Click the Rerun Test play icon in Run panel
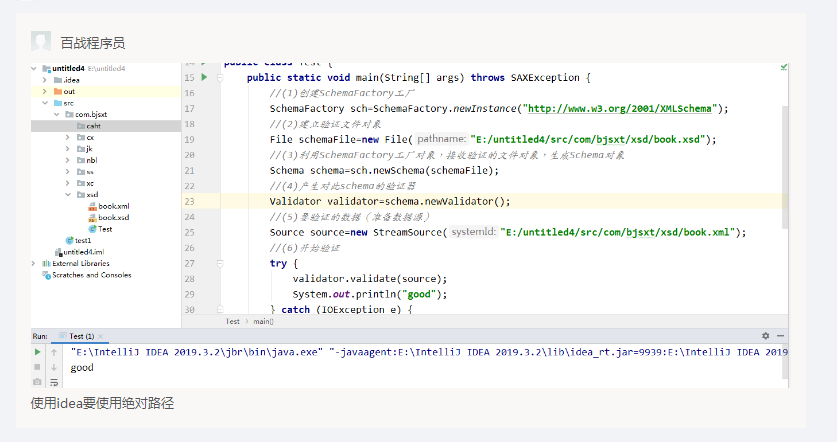837x442 pixels. 37,352
